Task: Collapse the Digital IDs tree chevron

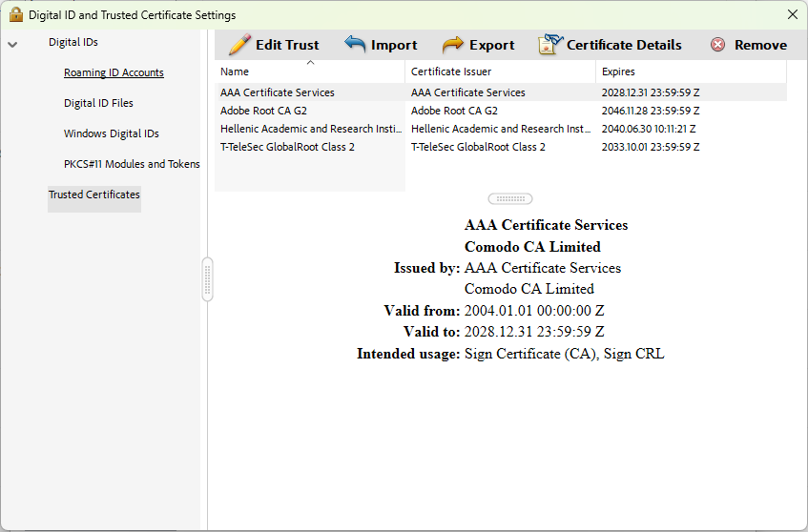Action: [x=12, y=44]
